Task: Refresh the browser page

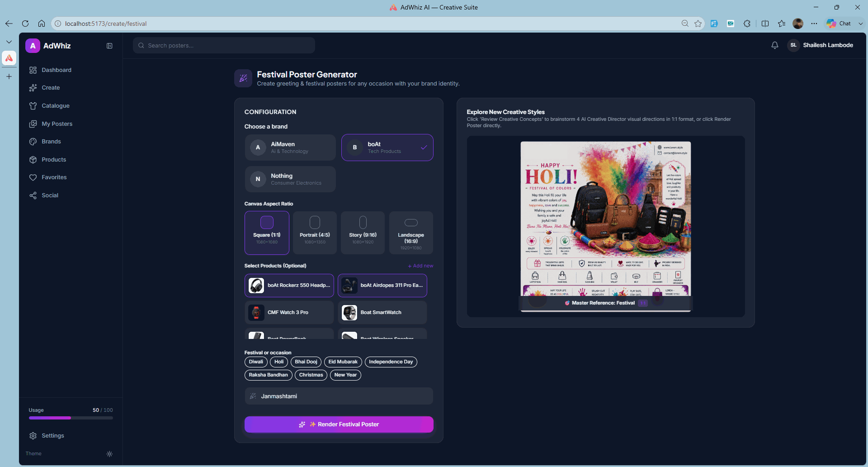Action: click(25, 24)
